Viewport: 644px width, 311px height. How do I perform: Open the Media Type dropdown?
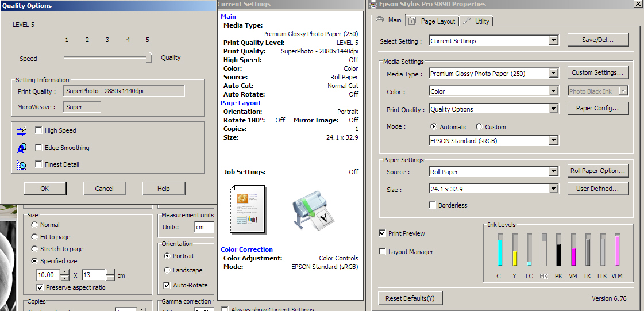click(x=553, y=74)
